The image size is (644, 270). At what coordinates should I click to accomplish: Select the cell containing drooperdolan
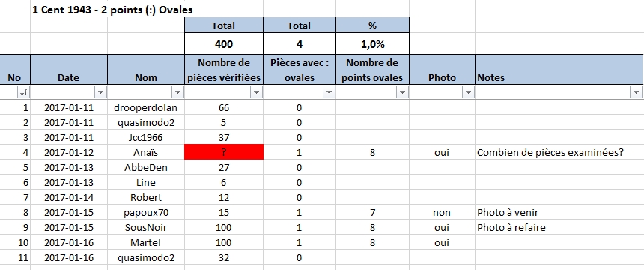(146, 108)
